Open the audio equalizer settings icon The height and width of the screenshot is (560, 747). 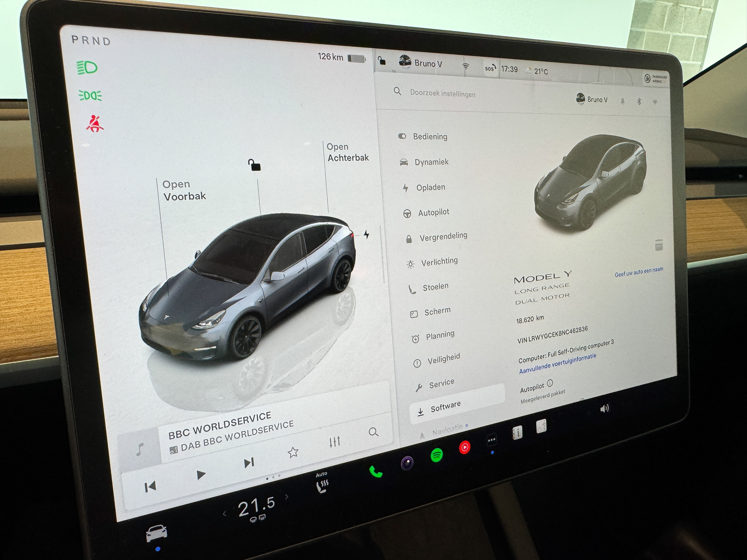click(335, 441)
